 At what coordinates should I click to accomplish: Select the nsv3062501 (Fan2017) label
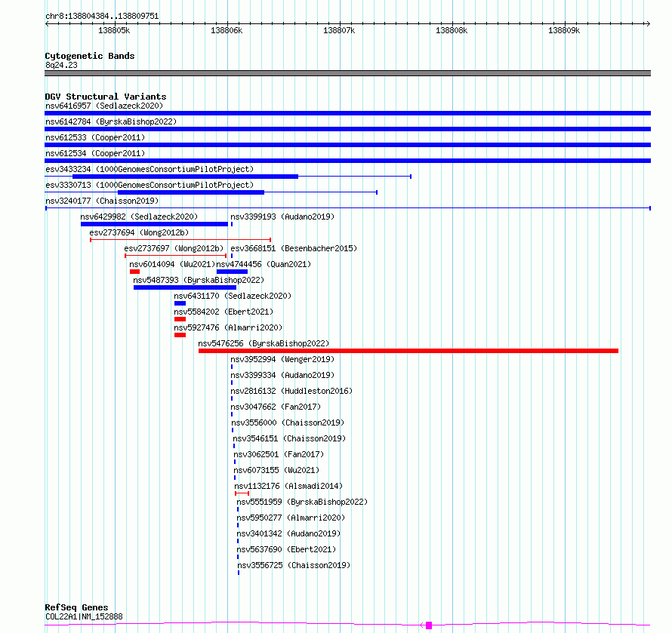coord(279,454)
